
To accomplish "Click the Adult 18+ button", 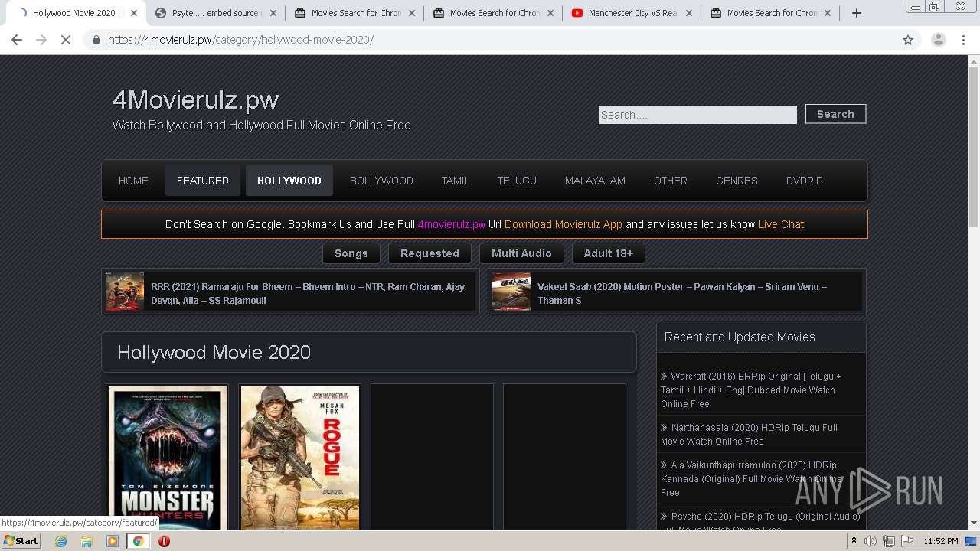I will (609, 253).
